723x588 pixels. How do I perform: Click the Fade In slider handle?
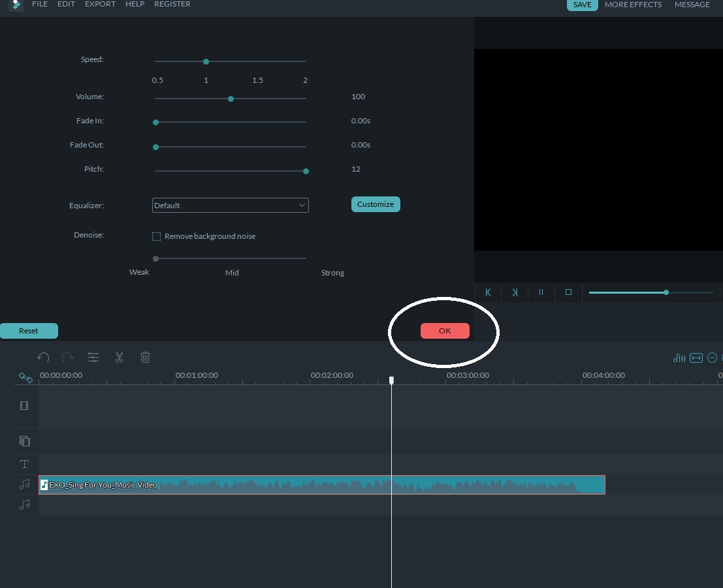[x=156, y=122]
